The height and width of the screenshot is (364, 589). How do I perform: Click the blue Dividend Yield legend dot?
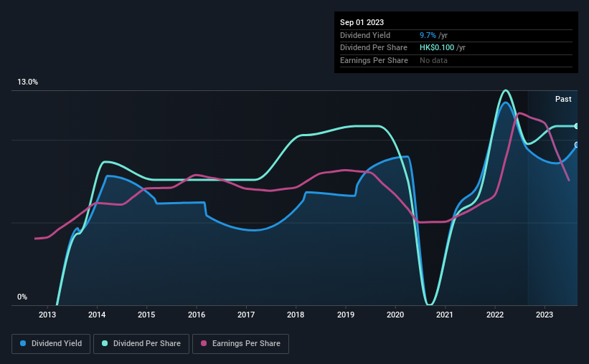pos(23,343)
